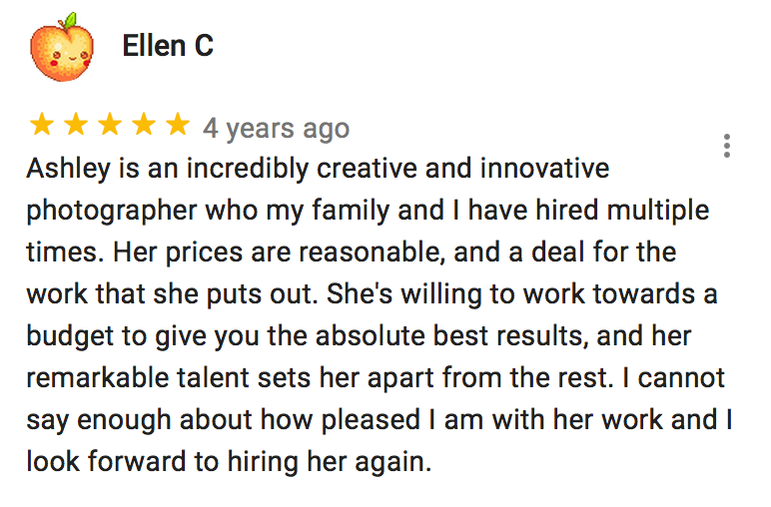Viewport: 771px width, 507px height.
Task: Select the second rating star
Action: tap(76, 124)
